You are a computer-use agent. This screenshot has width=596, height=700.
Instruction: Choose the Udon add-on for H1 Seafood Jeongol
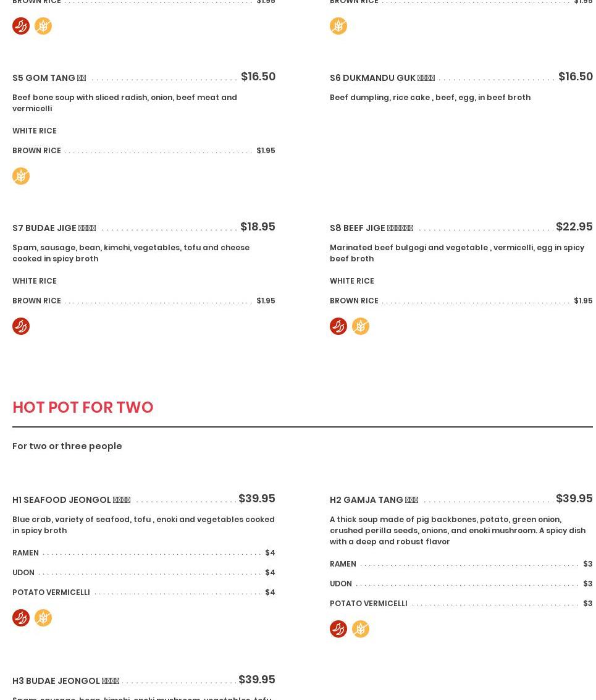pos(23,573)
